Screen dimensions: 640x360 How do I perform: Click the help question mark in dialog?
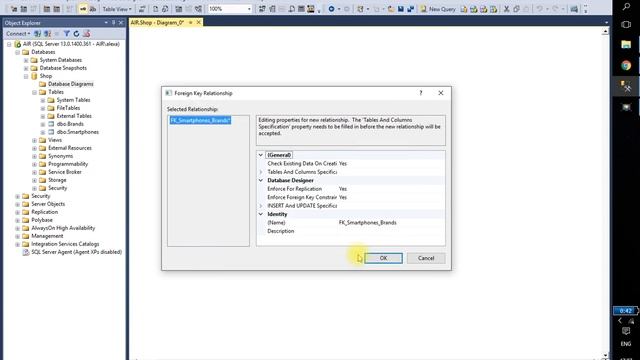click(421, 93)
